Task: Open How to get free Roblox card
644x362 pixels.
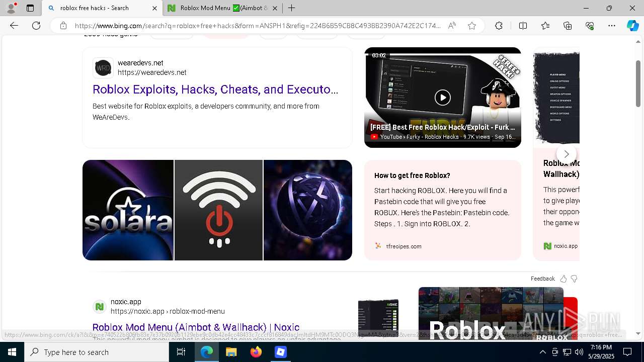Action: (x=443, y=210)
